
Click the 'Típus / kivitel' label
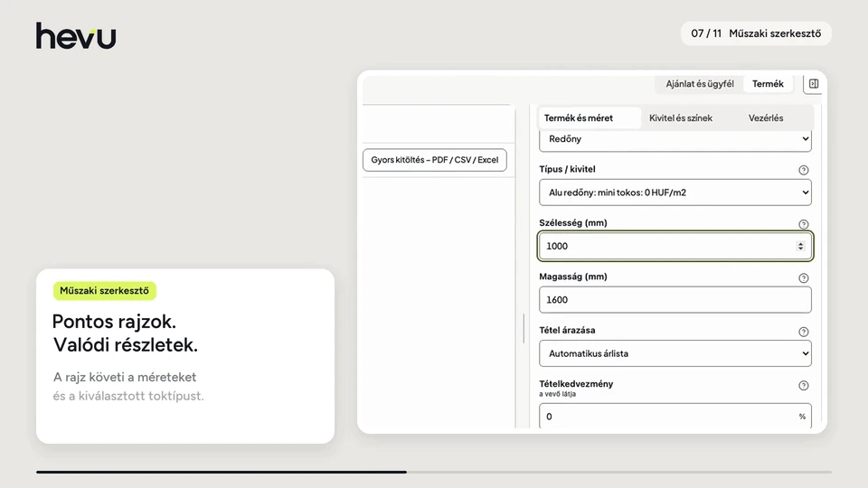pos(567,169)
